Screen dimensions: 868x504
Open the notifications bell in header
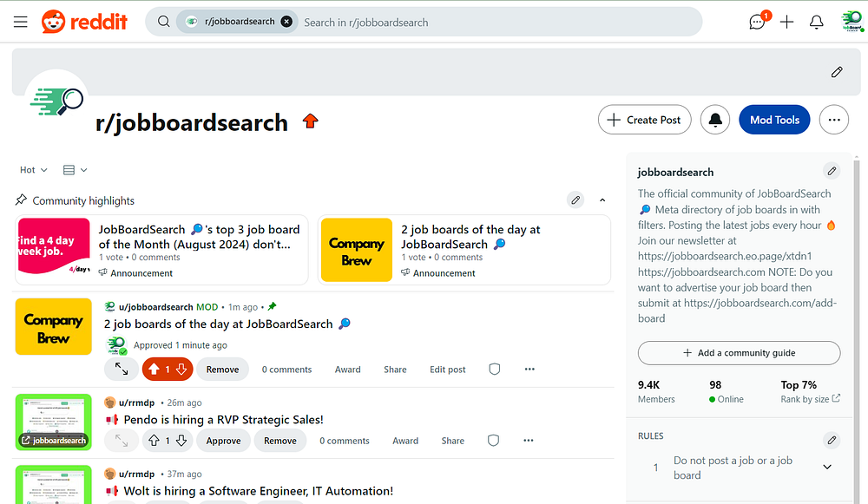pyautogui.click(x=817, y=22)
